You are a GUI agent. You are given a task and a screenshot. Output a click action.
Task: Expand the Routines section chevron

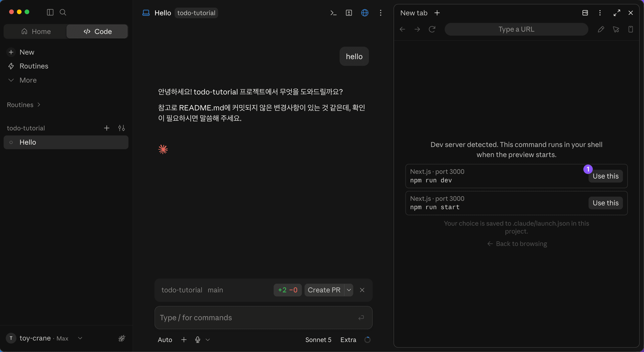tap(39, 105)
